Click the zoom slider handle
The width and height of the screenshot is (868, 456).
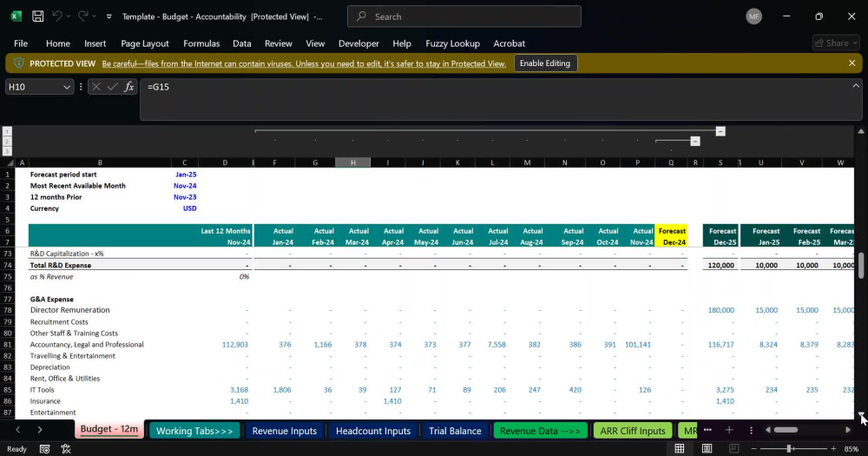coord(789,449)
